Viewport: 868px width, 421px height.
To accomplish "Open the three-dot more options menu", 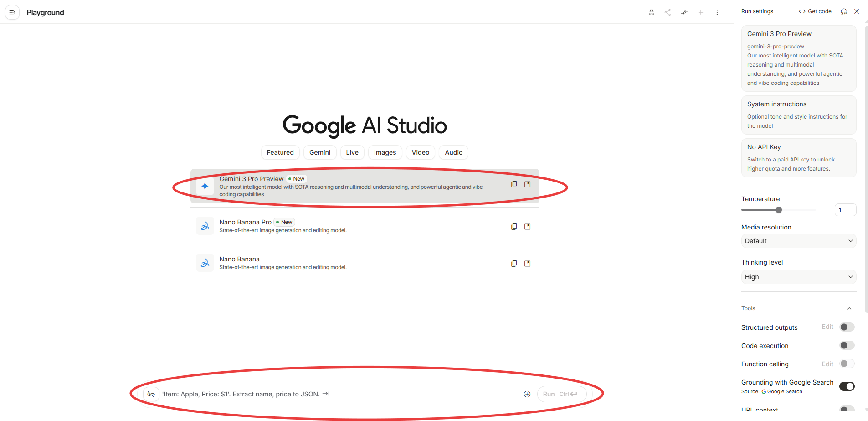I will pyautogui.click(x=717, y=12).
